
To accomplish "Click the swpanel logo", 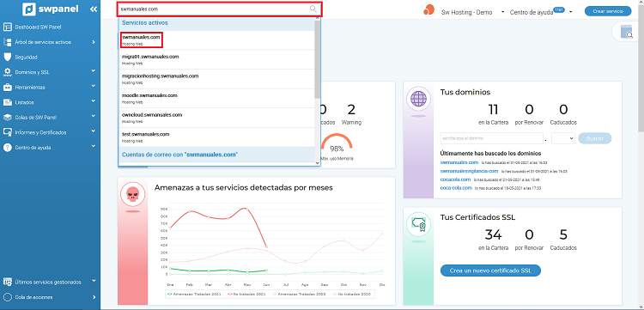I will coord(51,9).
